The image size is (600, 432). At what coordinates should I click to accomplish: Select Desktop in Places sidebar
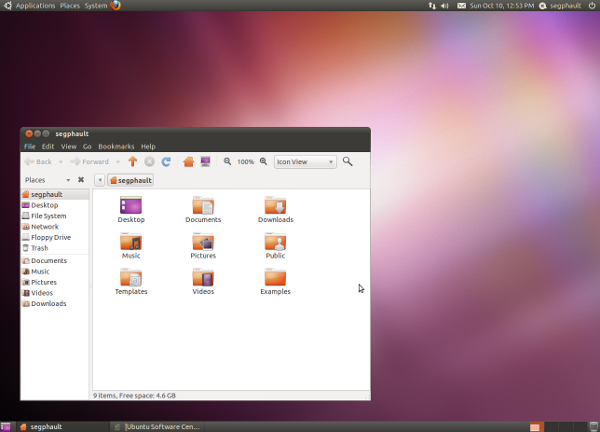click(x=55, y=205)
